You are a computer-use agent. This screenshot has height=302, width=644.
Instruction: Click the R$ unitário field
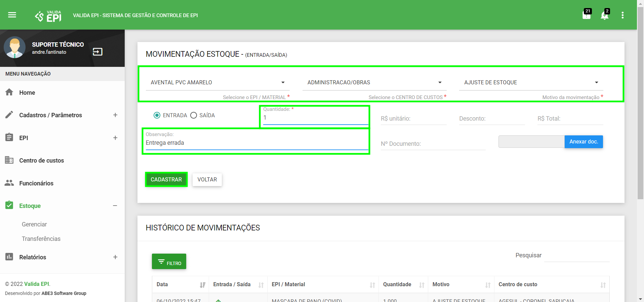click(x=413, y=119)
